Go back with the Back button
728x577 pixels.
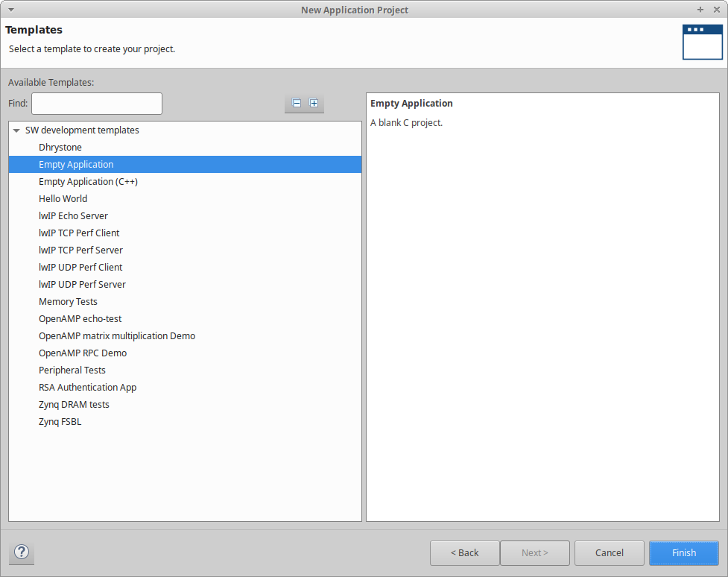(464, 553)
